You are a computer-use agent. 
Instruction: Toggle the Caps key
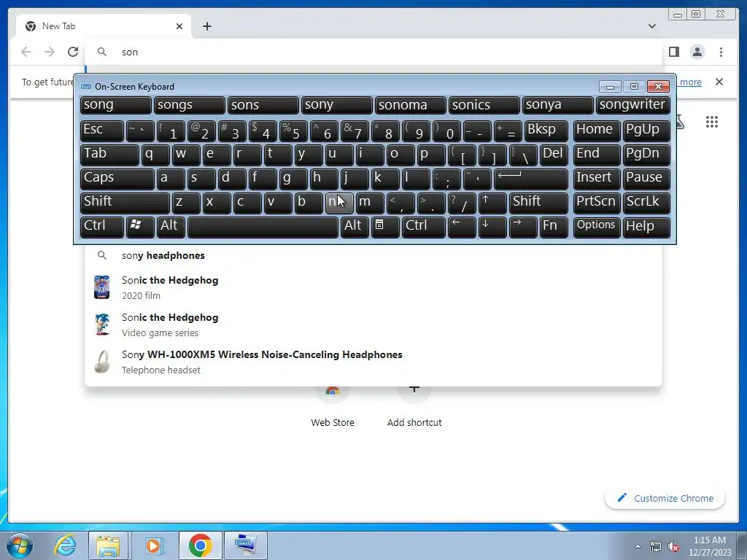117,179
